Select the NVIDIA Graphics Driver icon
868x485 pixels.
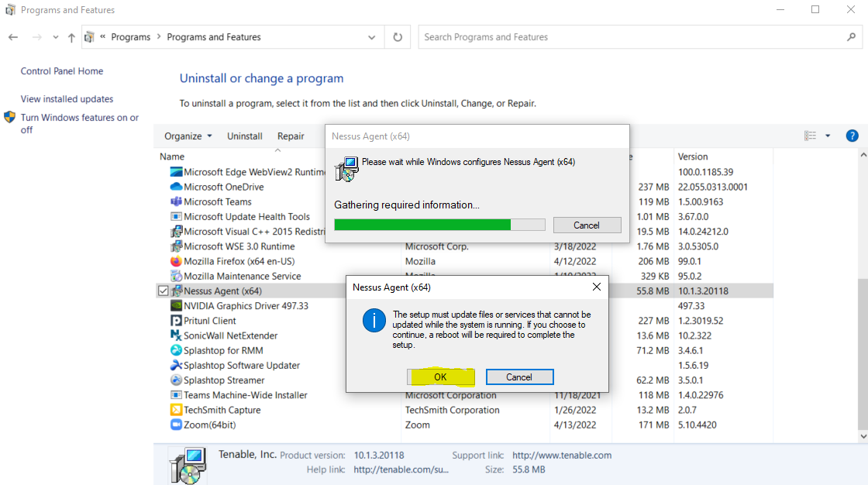[176, 305]
